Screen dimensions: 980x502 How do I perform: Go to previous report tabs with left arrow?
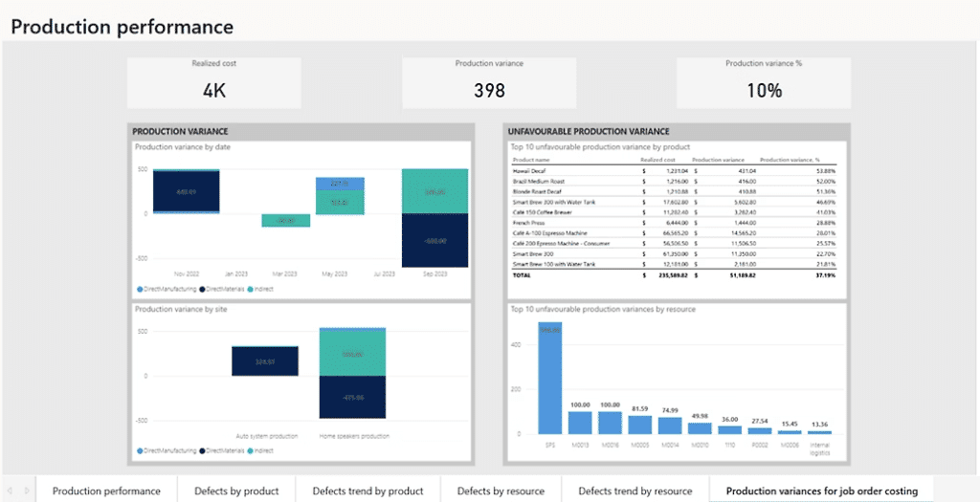tap(10, 491)
